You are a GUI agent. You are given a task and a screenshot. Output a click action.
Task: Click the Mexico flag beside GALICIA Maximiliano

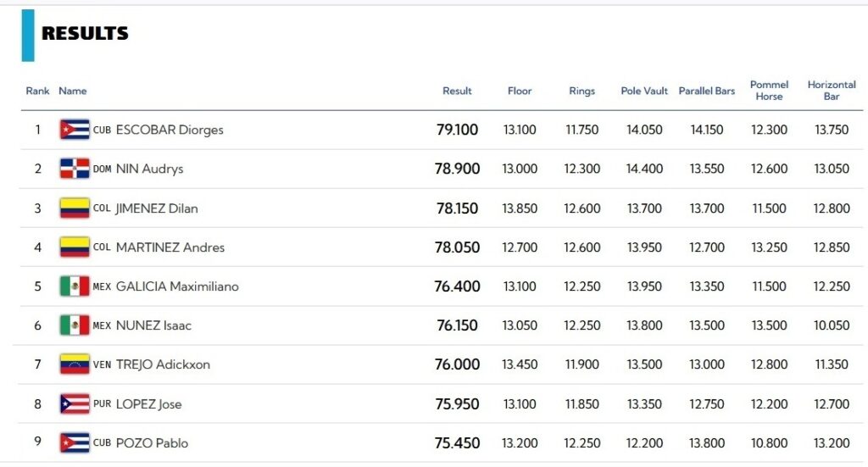[75, 286]
